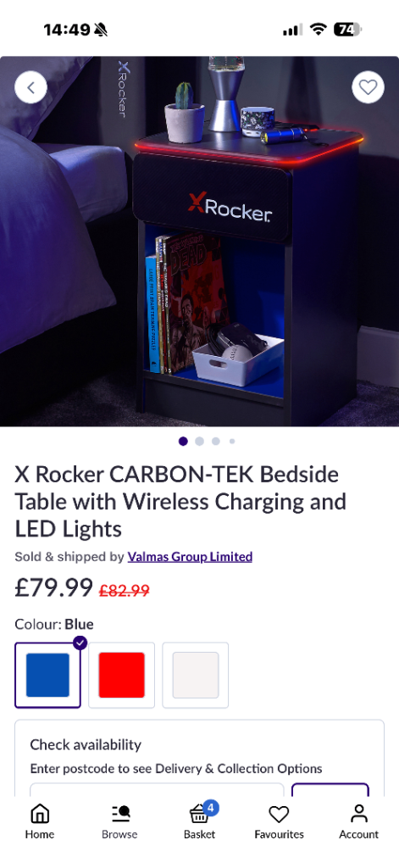399x868 pixels.
Task: Open Valmas Group Limited seller link
Action: (190, 556)
